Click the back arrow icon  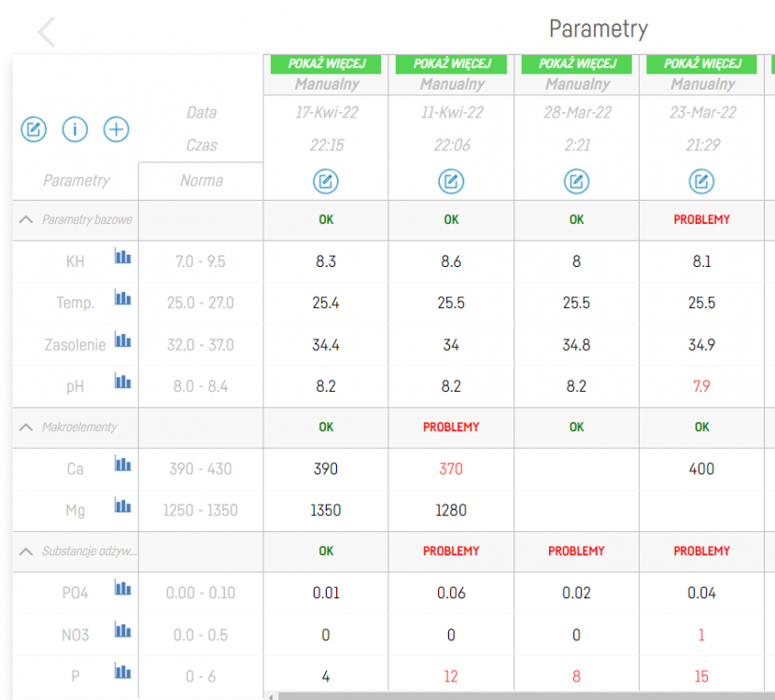pos(47,32)
